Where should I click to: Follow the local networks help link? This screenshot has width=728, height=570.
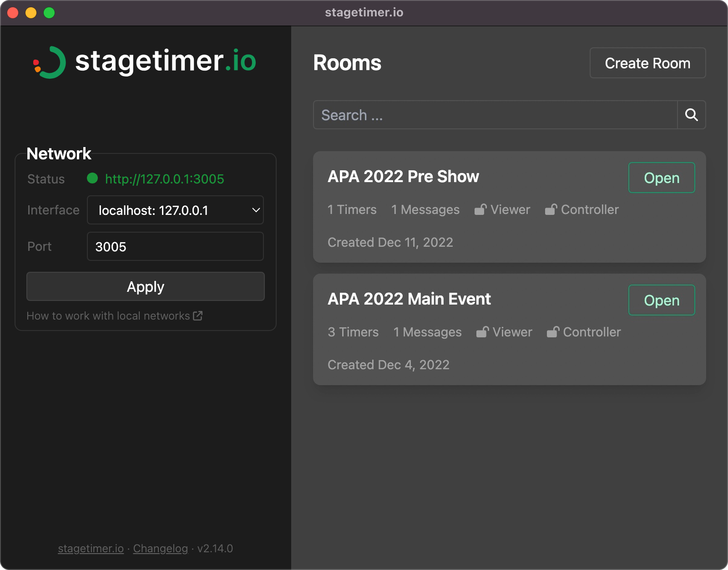pos(108,316)
